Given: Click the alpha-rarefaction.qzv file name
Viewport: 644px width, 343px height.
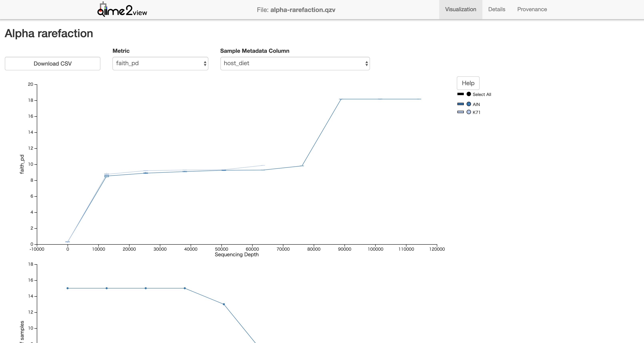Looking at the screenshot, I should point(302,10).
